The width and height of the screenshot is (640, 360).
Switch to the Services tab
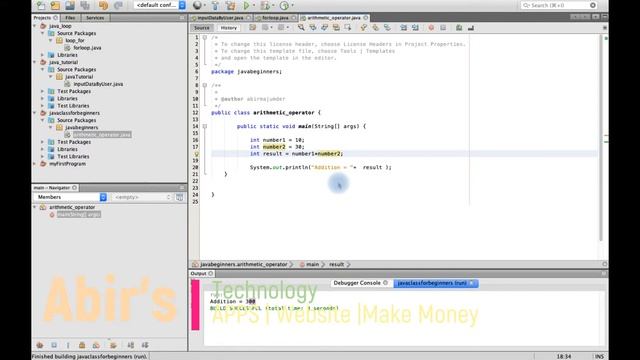(95, 18)
